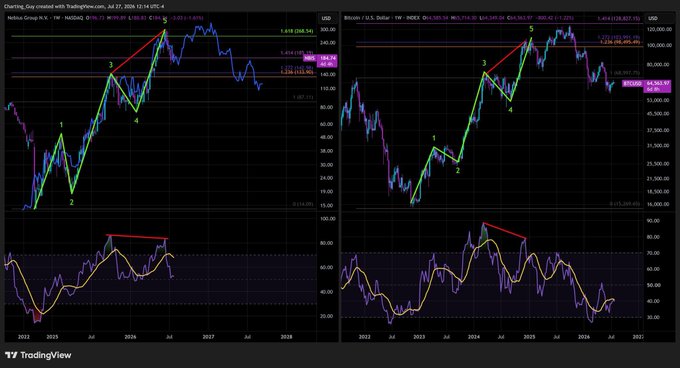Open the USD currency selector on Nebius chart
The width and height of the screenshot is (680, 368).
pos(326,18)
